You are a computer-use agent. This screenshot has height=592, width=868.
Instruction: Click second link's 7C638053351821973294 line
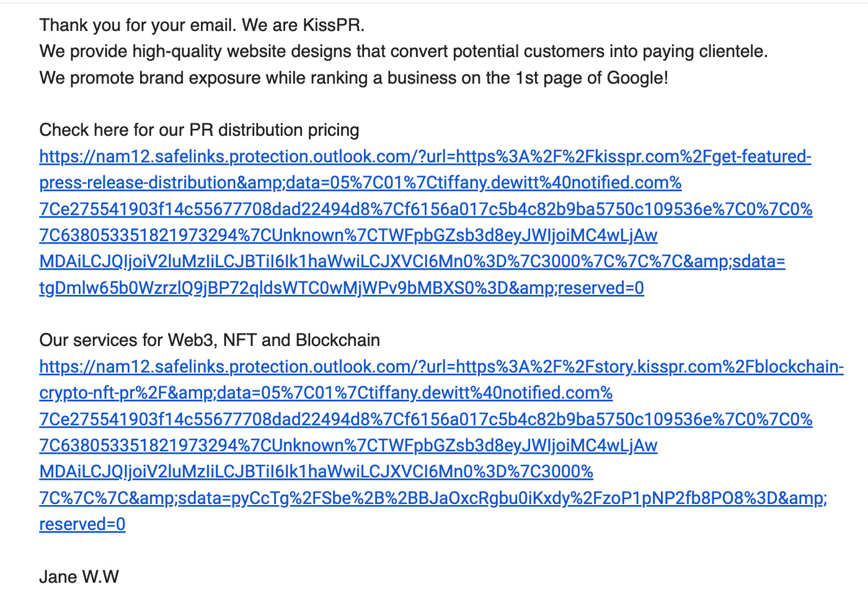pos(348,445)
